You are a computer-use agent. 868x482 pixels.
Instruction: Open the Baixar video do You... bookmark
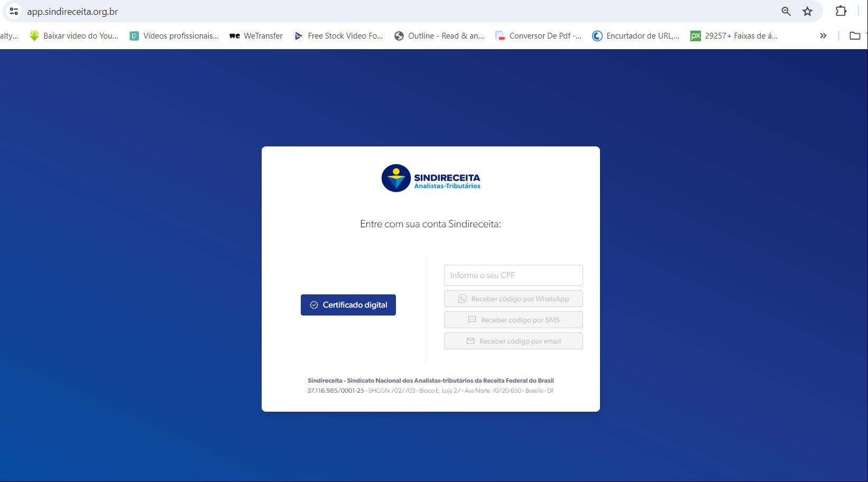(74, 36)
